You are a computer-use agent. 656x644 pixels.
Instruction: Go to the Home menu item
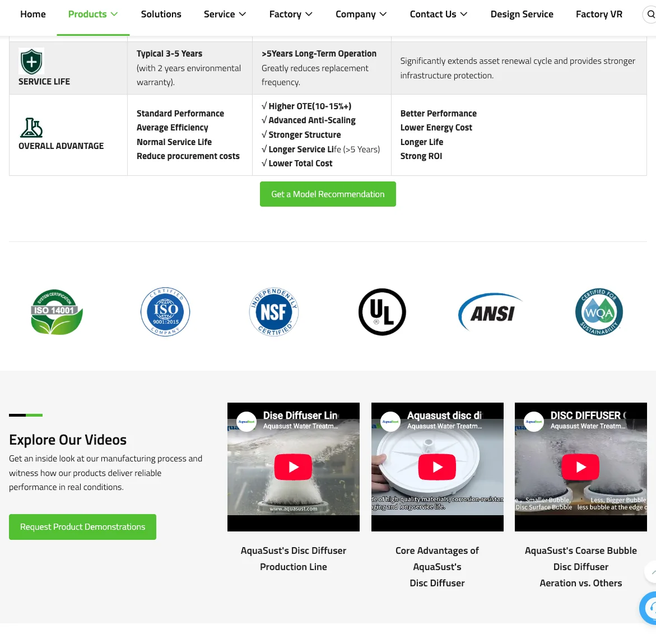[33, 14]
